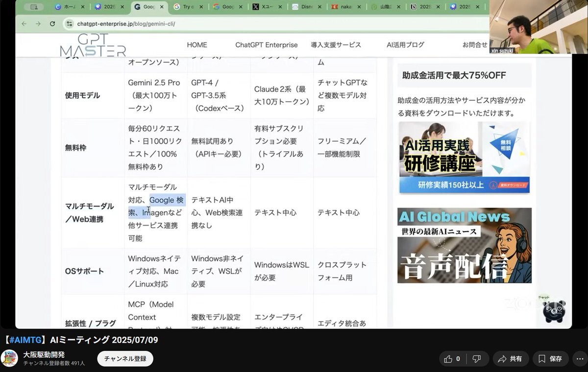Click the browser back arrow
588x372 pixels.
click(x=24, y=23)
